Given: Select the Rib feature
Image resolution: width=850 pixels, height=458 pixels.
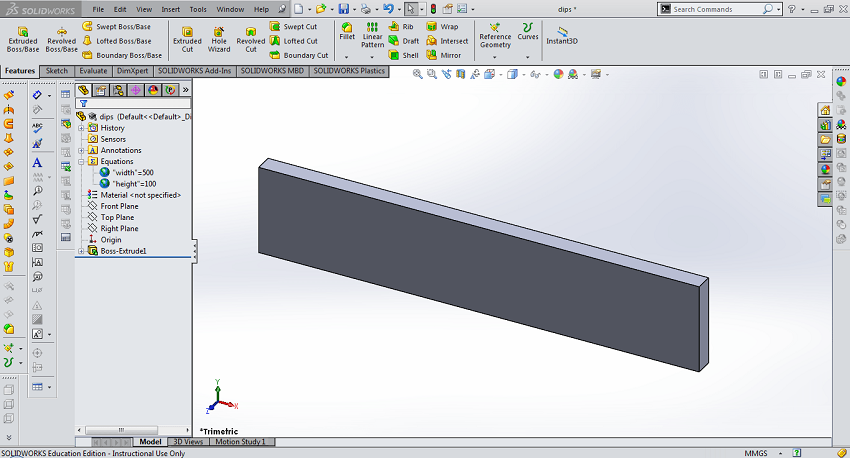Looking at the screenshot, I should click(x=401, y=27).
